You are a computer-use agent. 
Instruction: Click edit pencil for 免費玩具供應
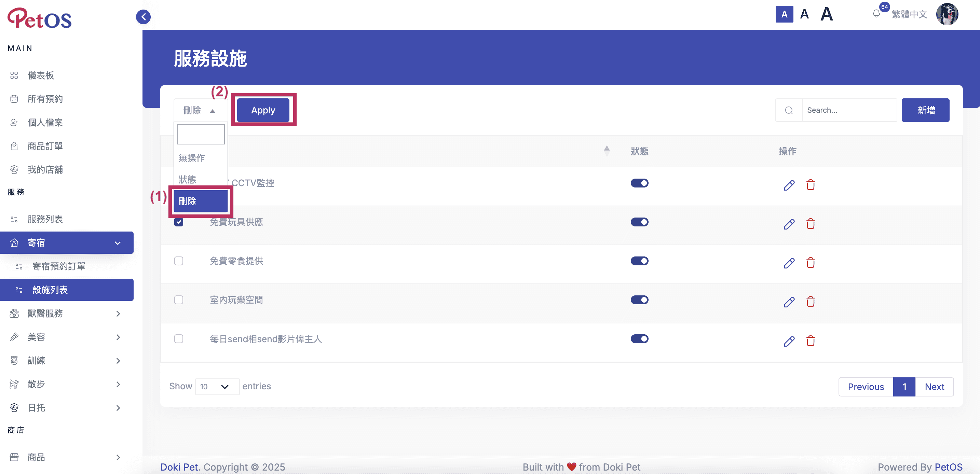click(x=789, y=224)
